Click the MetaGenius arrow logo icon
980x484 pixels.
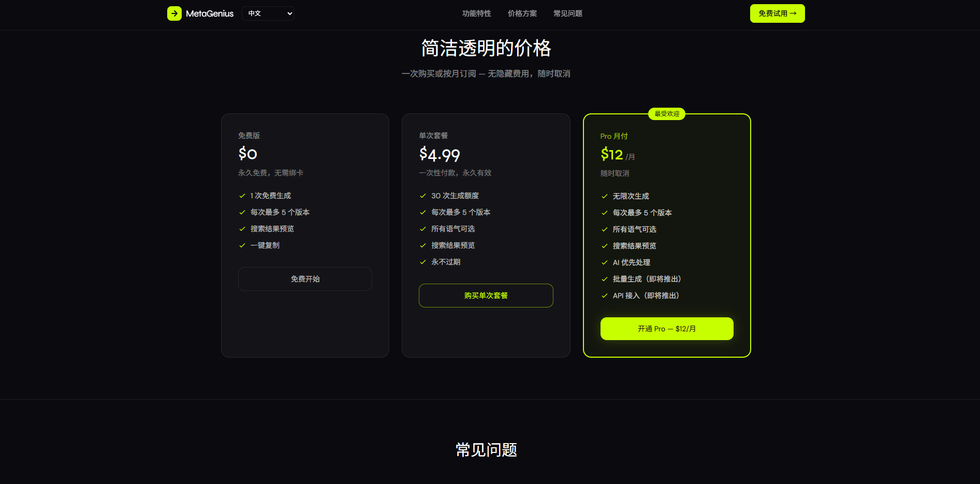click(174, 13)
